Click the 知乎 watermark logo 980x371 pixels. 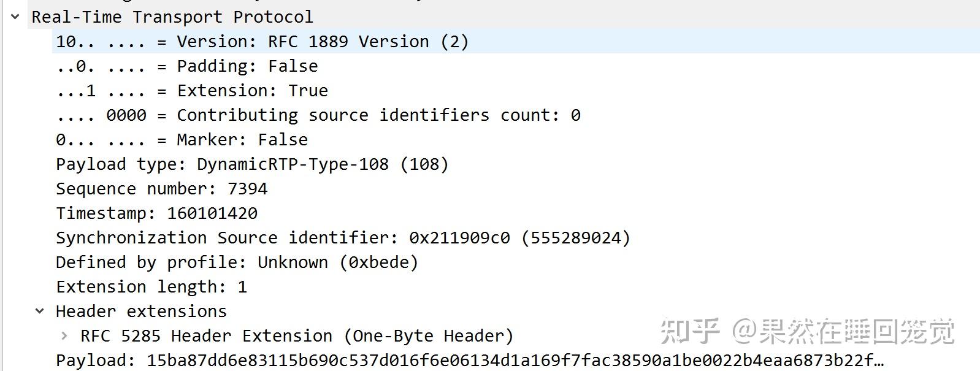tap(690, 331)
